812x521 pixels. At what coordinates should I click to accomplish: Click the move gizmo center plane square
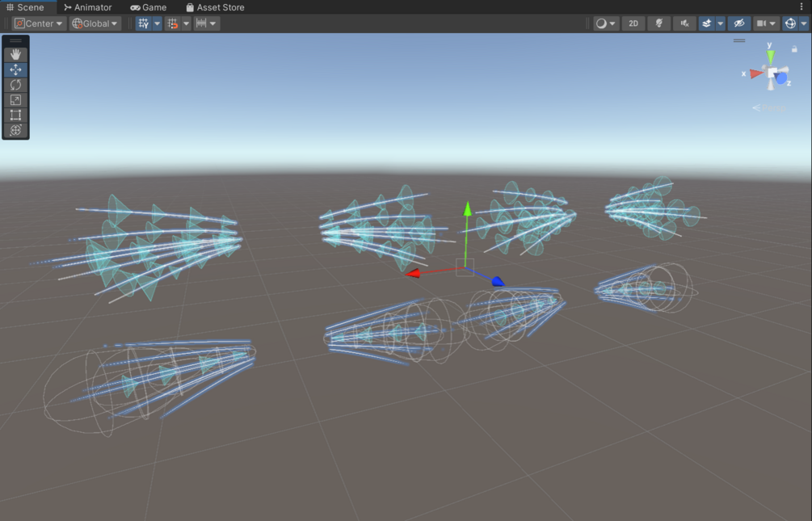coord(465,267)
